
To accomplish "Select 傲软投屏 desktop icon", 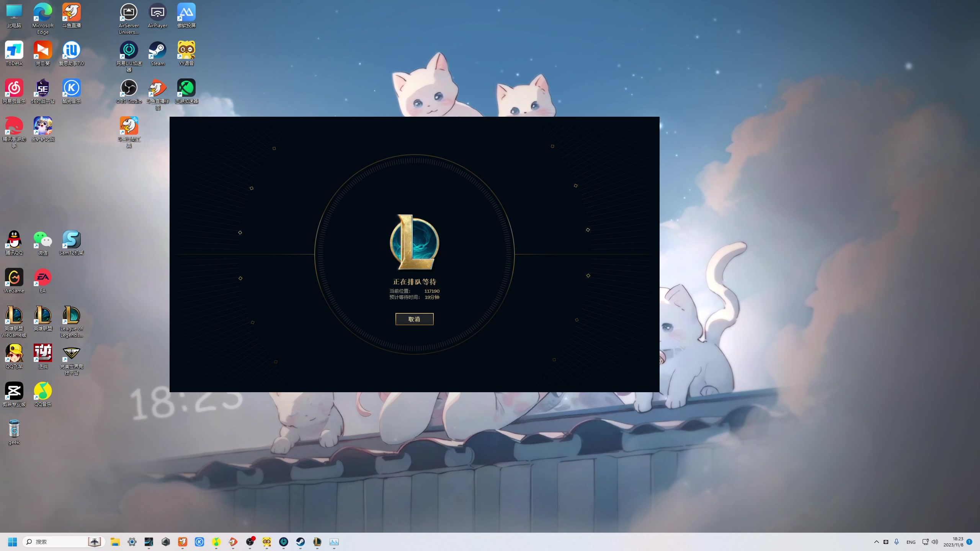I will (x=186, y=16).
